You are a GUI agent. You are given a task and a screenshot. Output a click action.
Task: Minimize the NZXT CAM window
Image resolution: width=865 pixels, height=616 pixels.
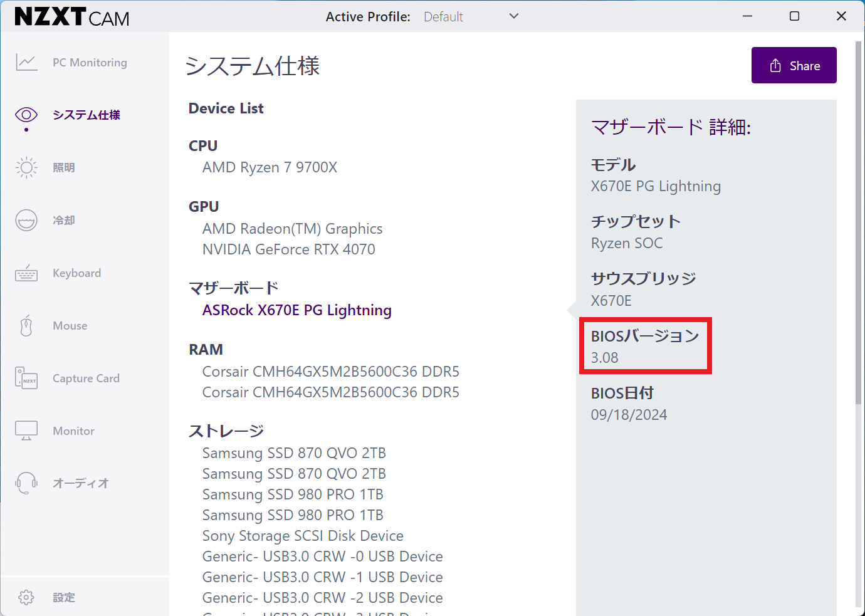(747, 16)
